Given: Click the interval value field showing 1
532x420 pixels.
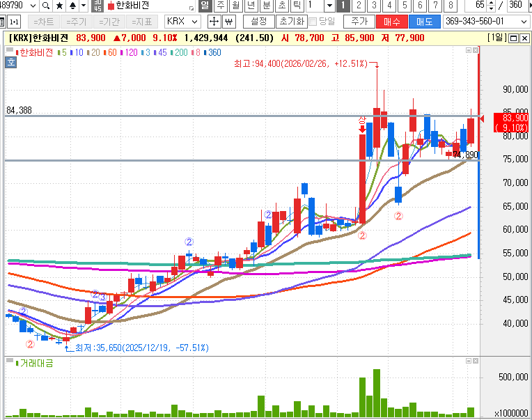Looking at the screenshot, I should coord(315,6).
